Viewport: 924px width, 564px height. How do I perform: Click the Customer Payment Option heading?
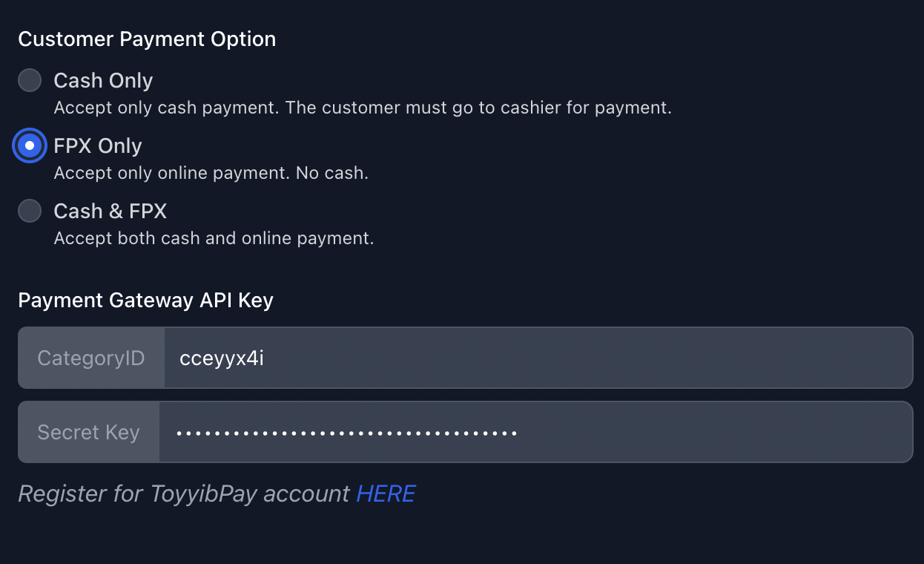point(146,39)
